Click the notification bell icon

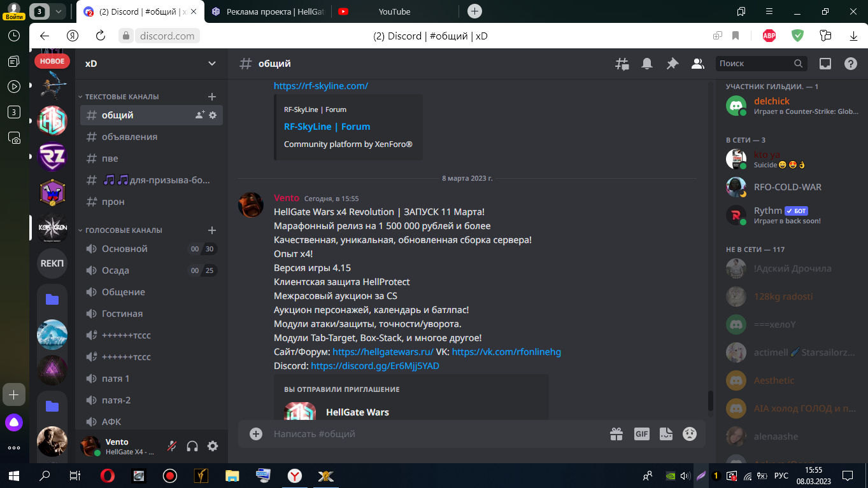click(647, 64)
